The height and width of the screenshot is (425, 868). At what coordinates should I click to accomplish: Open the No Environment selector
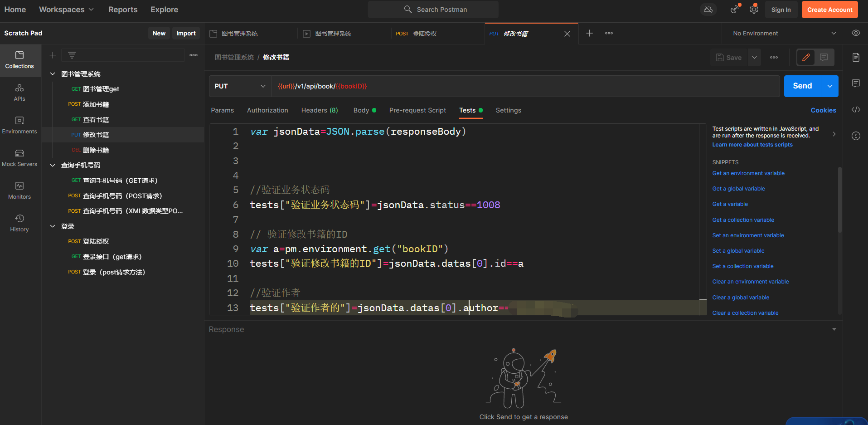point(784,34)
